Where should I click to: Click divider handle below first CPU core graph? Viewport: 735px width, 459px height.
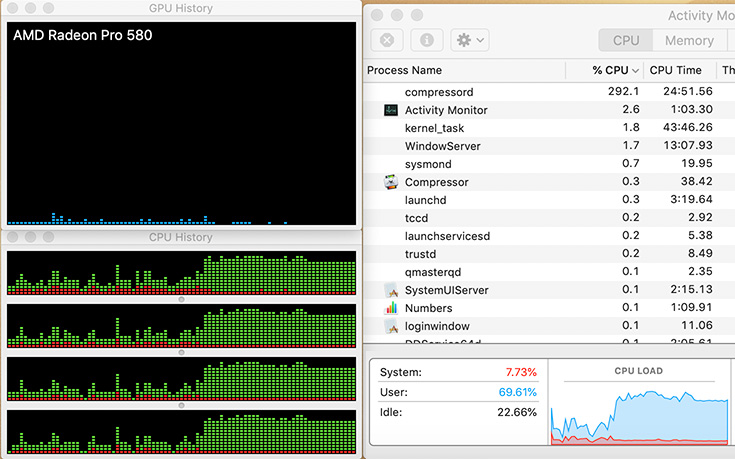tap(181, 300)
